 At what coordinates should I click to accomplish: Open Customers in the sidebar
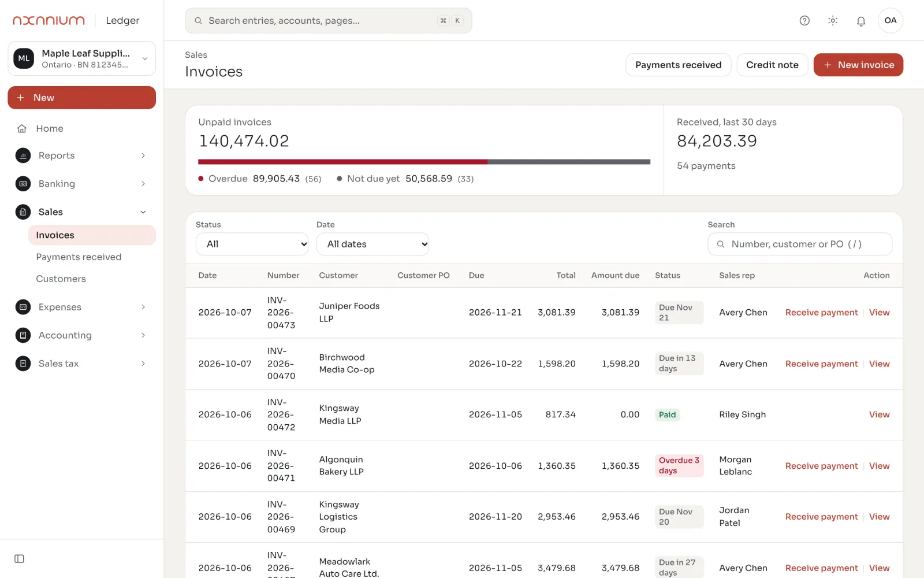click(92, 279)
